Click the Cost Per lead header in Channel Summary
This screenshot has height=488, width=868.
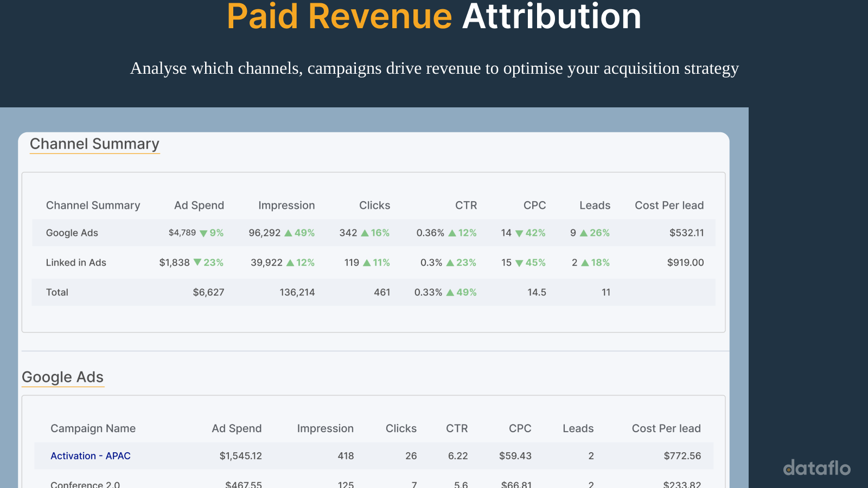669,206
